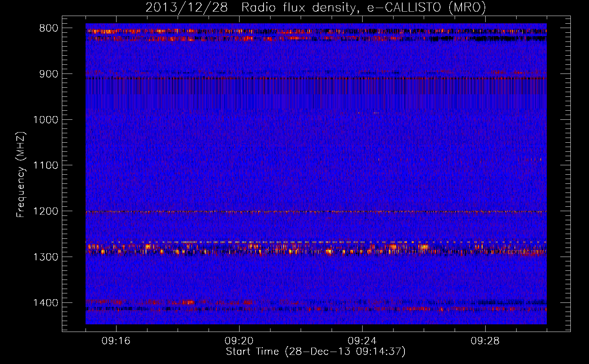Click the 'Frequency (MHZ)' axis title
Viewport: 589px width, 364px height.
21,174
